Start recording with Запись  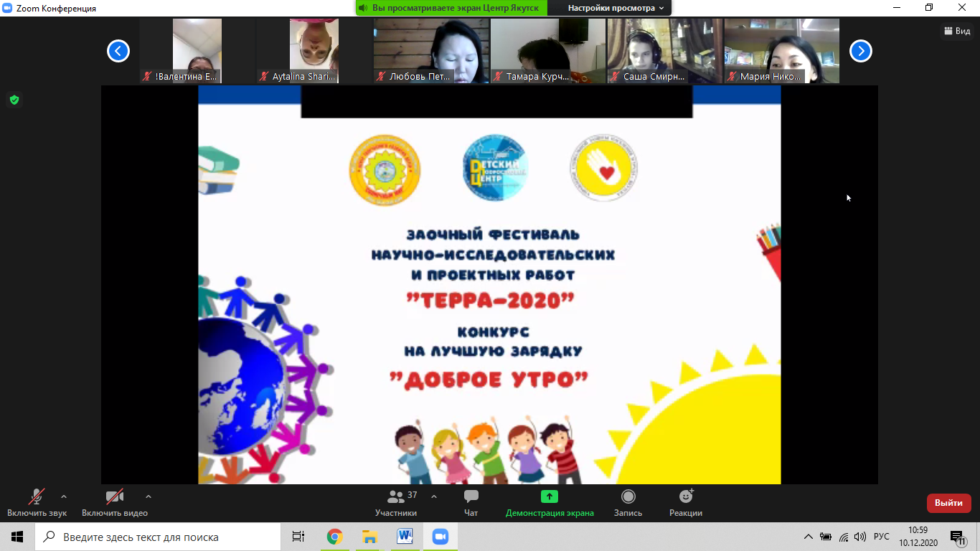click(628, 503)
